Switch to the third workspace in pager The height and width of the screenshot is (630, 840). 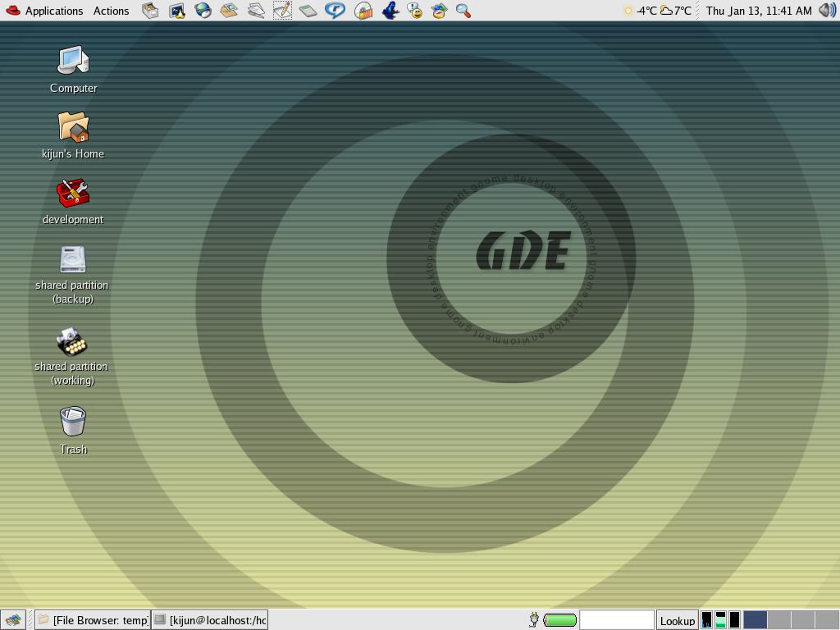(803, 620)
